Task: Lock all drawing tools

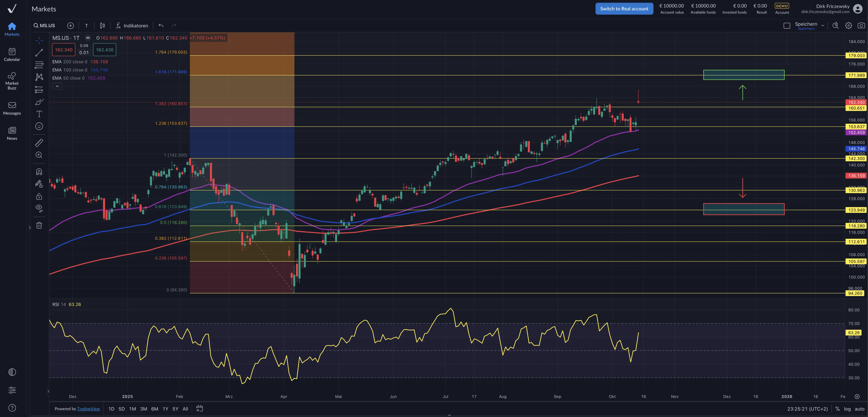Action: click(x=39, y=196)
